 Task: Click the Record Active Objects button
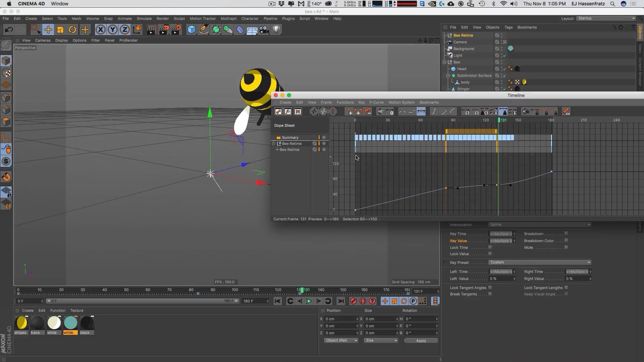353,301
